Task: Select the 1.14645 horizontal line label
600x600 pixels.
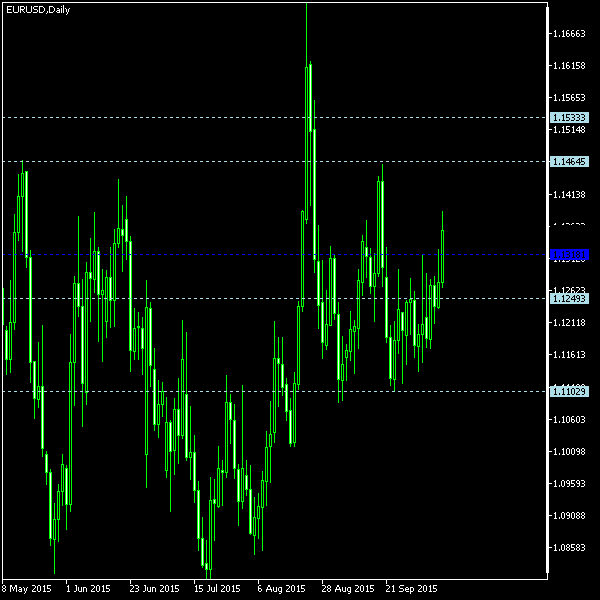Action: click(569, 161)
